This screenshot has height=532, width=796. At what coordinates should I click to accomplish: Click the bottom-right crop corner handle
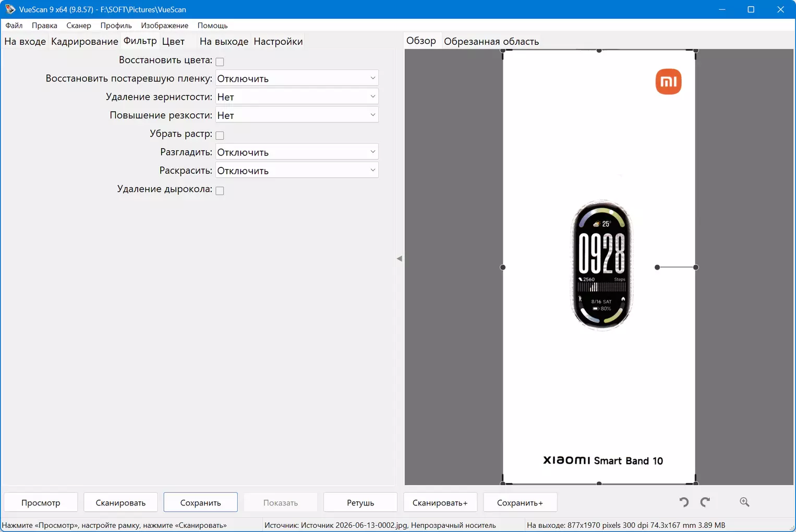(696, 484)
